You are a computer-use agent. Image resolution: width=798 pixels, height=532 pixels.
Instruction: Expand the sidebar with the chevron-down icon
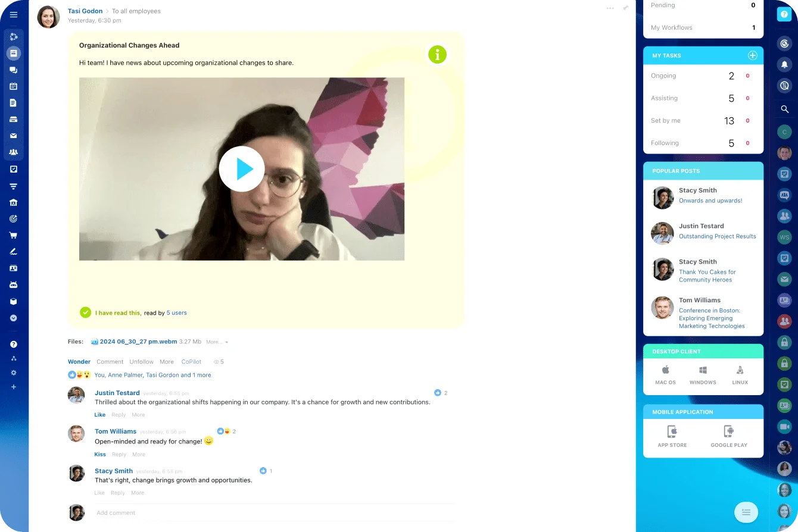[13, 317]
